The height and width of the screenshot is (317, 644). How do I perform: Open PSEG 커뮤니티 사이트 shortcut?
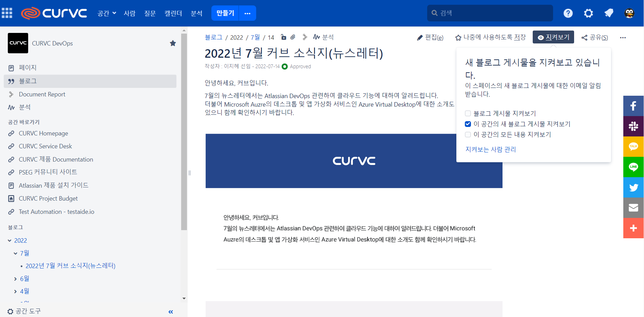tap(48, 172)
